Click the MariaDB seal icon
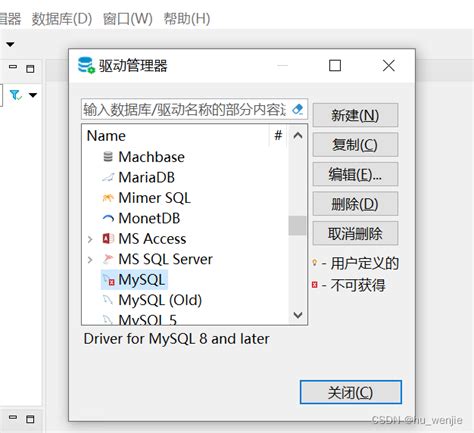This screenshot has height=433, width=474. coord(108,177)
